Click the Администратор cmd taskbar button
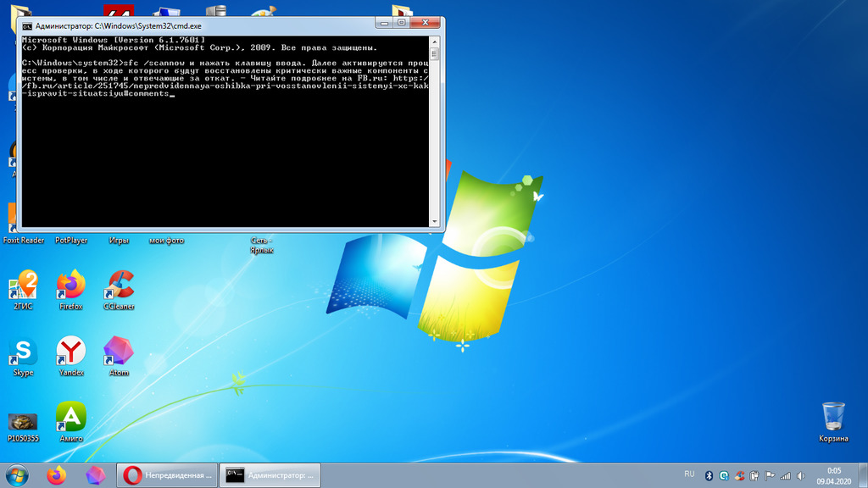This screenshot has width=868, height=488. [270, 475]
